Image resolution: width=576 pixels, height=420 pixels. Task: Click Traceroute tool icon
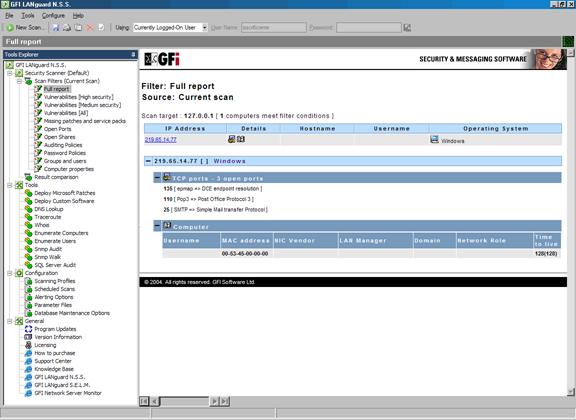(x=28, y=217)
